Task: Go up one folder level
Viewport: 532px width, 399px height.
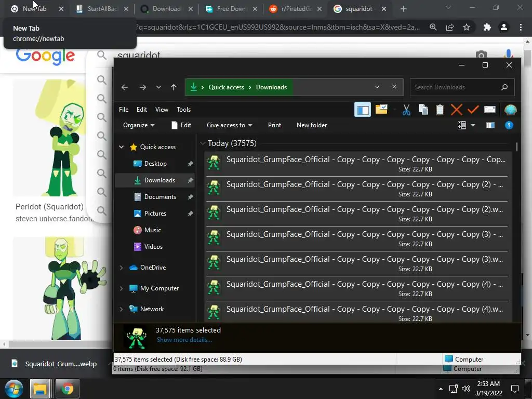Action: (174, 87)
